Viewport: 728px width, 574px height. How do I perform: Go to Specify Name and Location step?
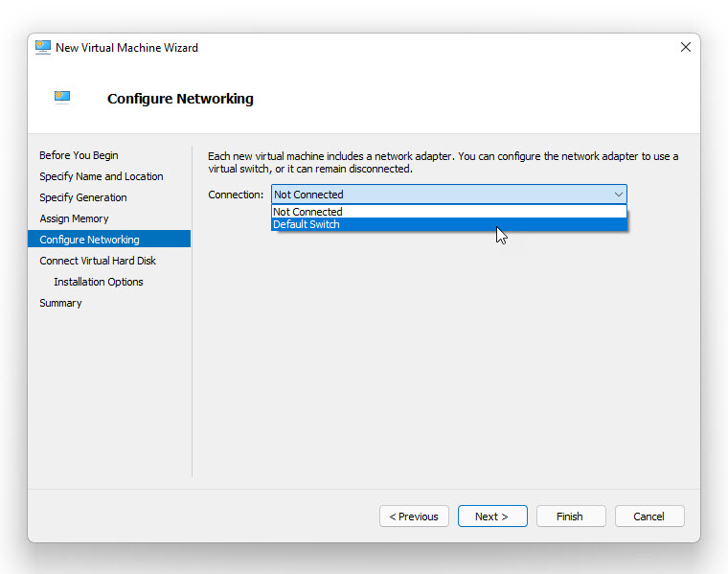(102, 176)
